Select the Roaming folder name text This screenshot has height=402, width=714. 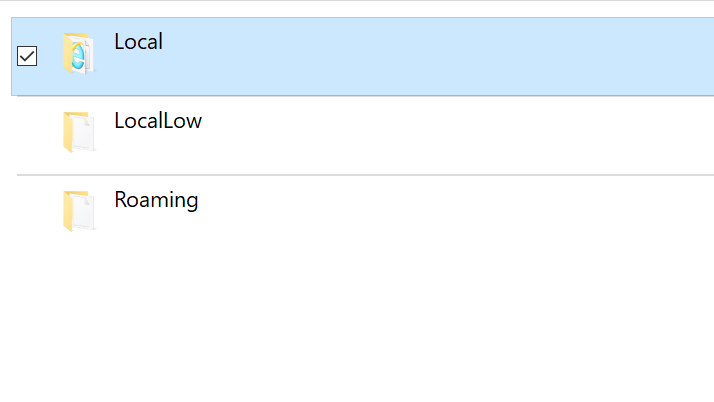(x=156, y=199)
